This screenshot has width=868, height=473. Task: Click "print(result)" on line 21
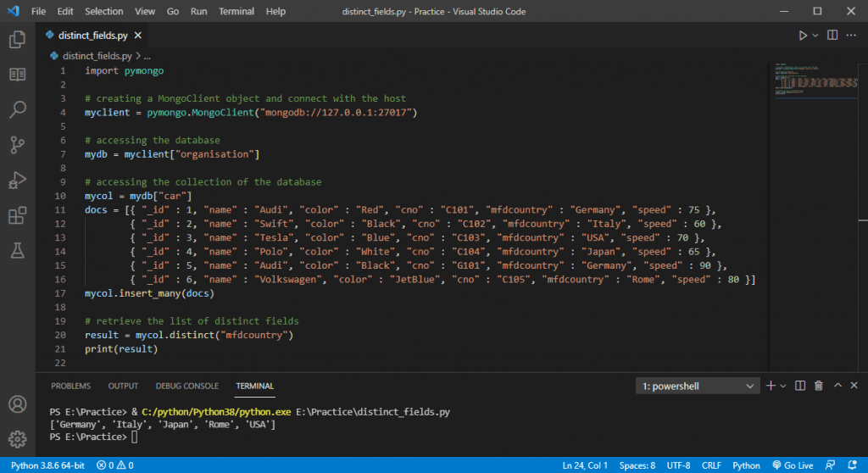[121, 349]
